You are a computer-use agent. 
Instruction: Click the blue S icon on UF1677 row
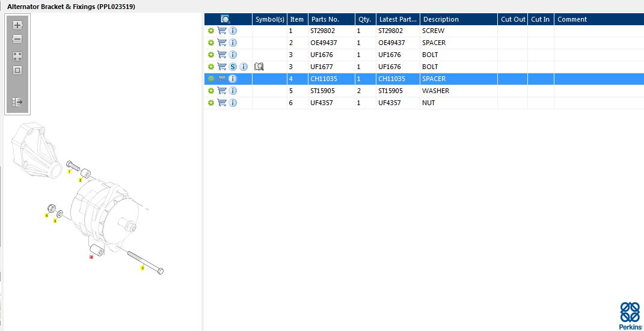point(233,67)
